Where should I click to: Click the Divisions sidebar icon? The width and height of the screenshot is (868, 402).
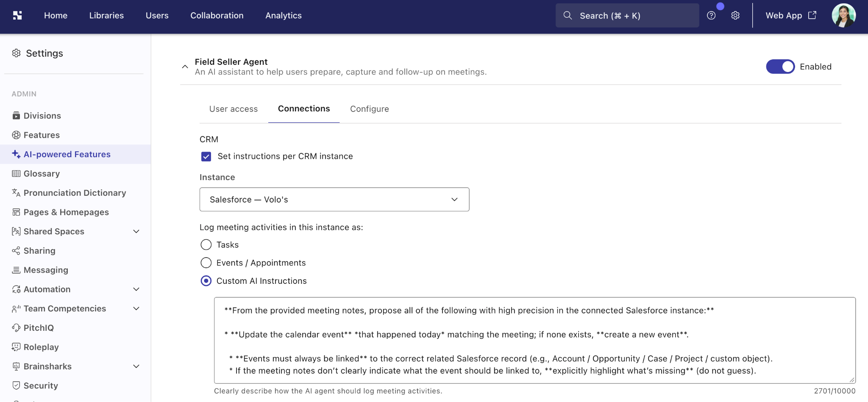tap(16, 116)
